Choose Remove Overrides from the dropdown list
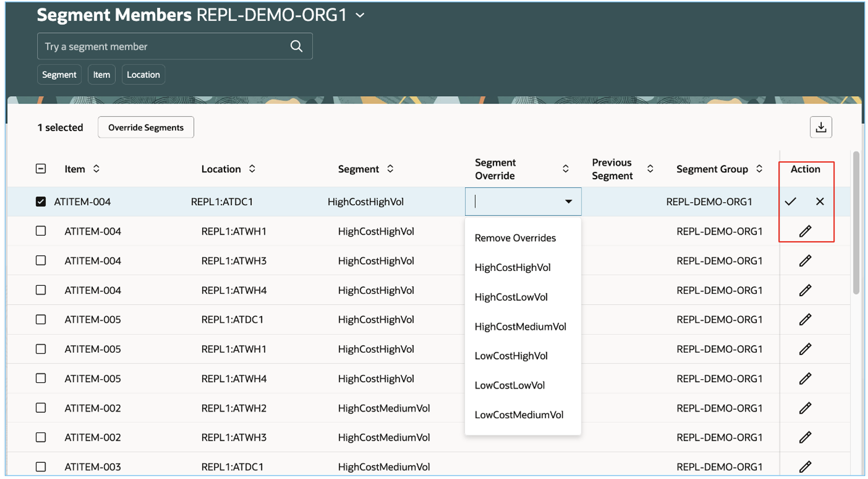The image size is (868, 479). (515, 237)
